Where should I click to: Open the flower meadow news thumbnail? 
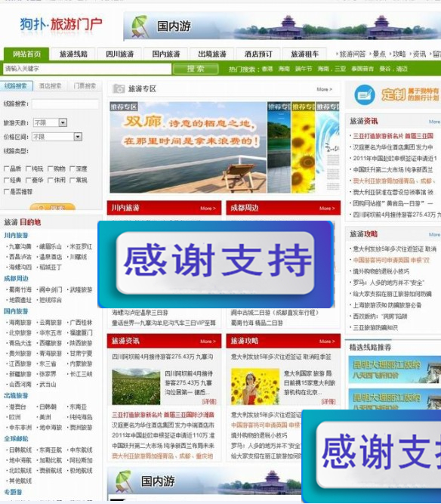coord(136,387)
